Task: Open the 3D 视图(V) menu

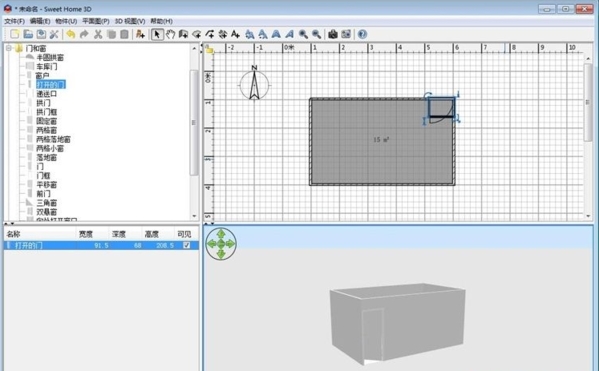Action: click(x=130, y=21)
